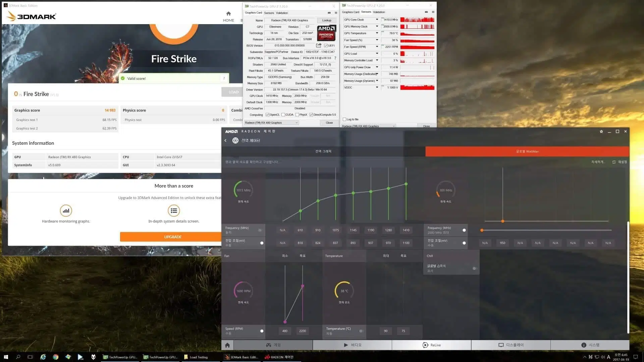
Task: Open GPU Core Clock sensor dropdown
Action: [x=377, y=19]
